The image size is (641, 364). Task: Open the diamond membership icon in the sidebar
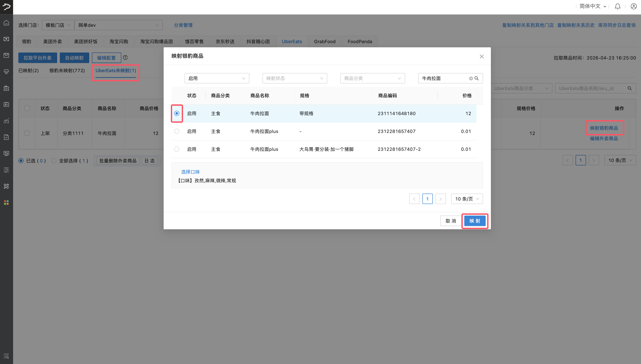click(x=7, y=72)
